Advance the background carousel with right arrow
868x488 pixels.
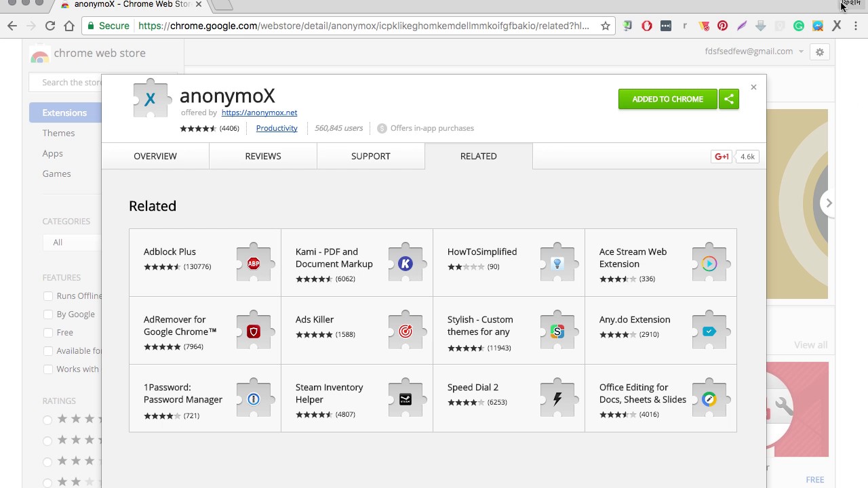[829, 203]
